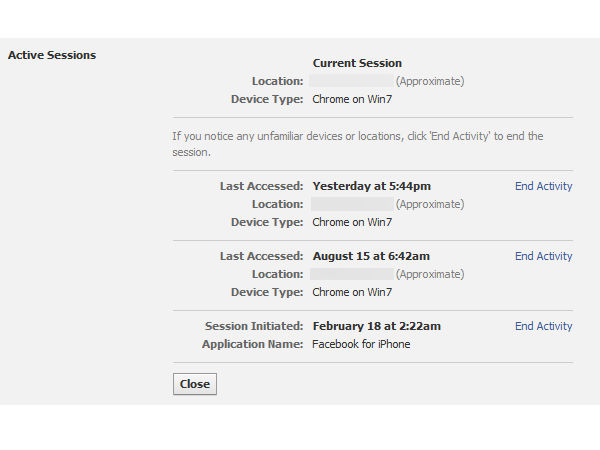Viewport: 600px width, 450px height.
Task: Click the unfamiliar devices instruction text
Action: coord(357,144)
